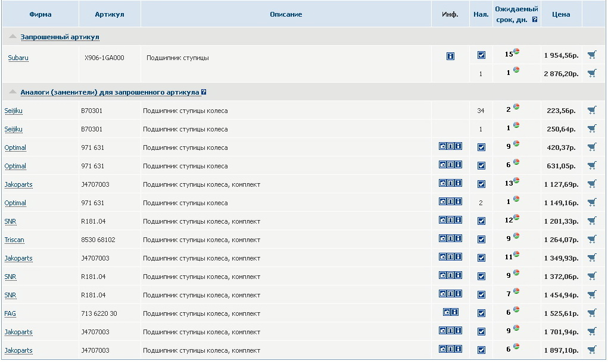Click the delivery statistics pie icon in the Triscan row
The image size is (608, 364).
pyautogui.click(x=516, y=236)
